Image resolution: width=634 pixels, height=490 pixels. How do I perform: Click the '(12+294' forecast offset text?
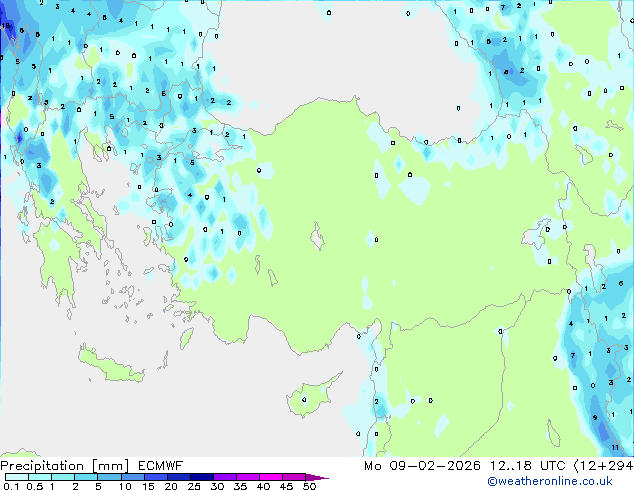tap(604, 466)
